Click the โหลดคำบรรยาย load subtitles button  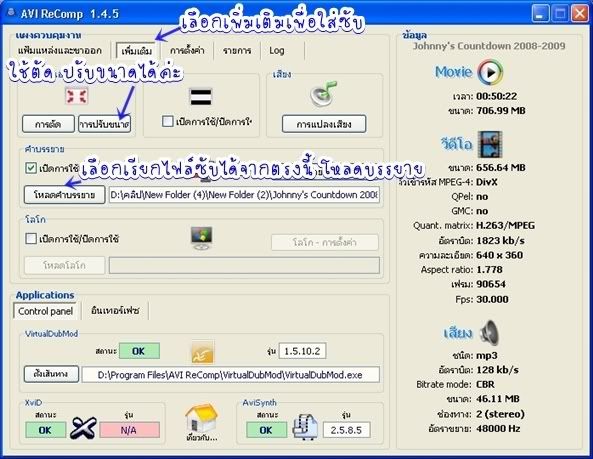point(64,195)
